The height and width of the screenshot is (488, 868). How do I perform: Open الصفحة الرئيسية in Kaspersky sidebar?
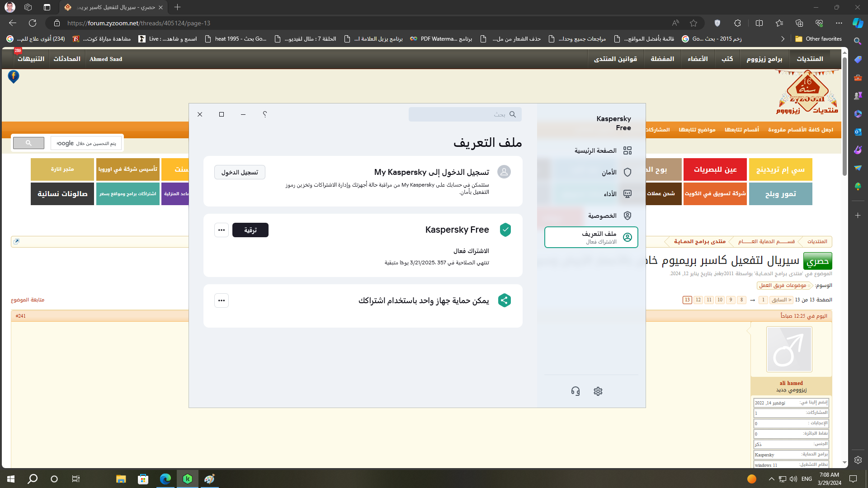591,150
